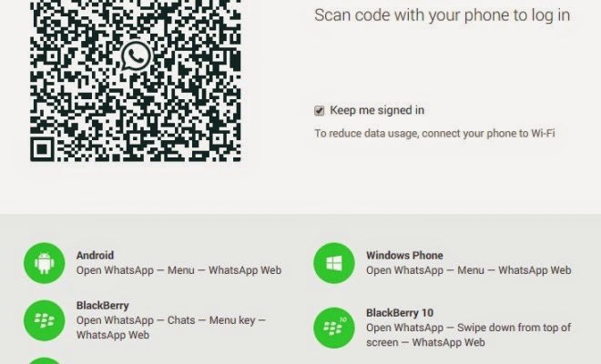Click BlackBerry's Chats Menu key instructions
The height and width of the screenshot is (364, 601).
click(x=171, y=328)
